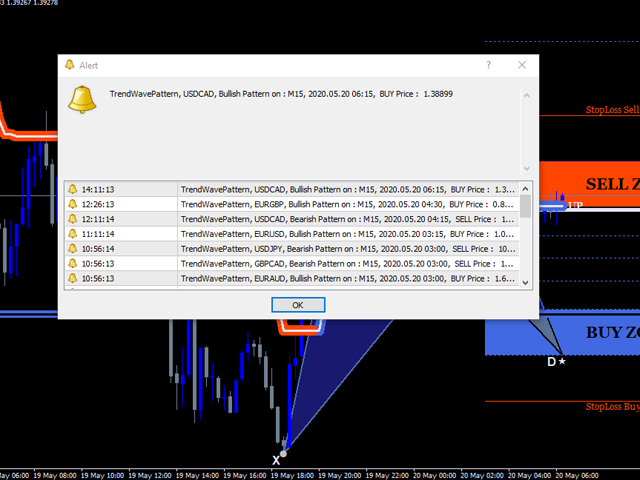Select the 14:11:13 USDCAD bullish alert row
This screenshot has width=640, height=480.
point(292,189)
